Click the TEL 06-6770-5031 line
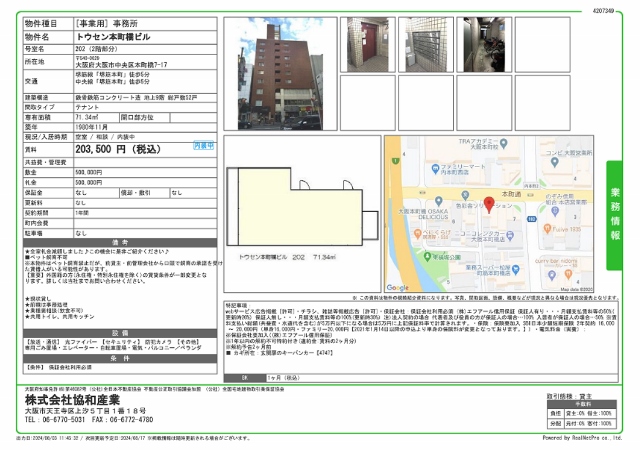 (55, 419)
